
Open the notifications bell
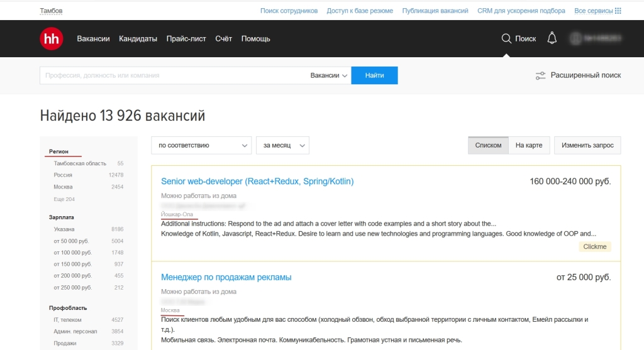(x=552, y=38)
